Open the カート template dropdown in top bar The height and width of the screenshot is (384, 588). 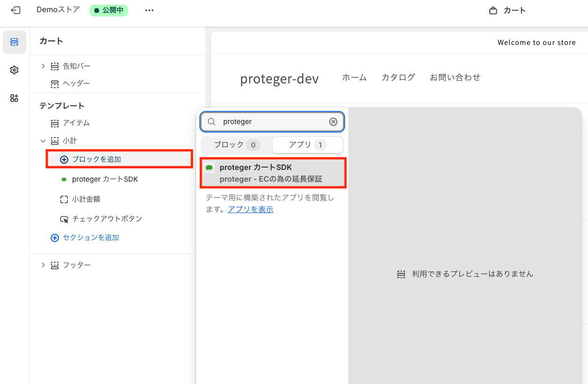tap(507, 10)
